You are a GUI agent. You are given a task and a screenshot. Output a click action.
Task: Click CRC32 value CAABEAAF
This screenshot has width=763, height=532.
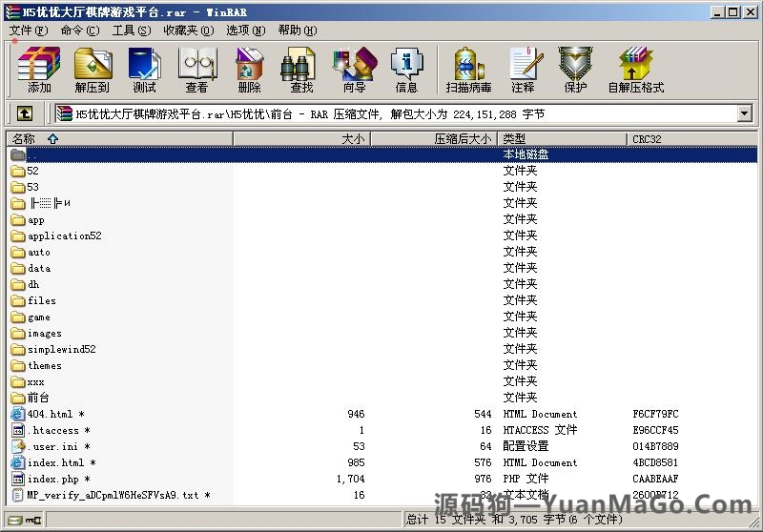655,479
